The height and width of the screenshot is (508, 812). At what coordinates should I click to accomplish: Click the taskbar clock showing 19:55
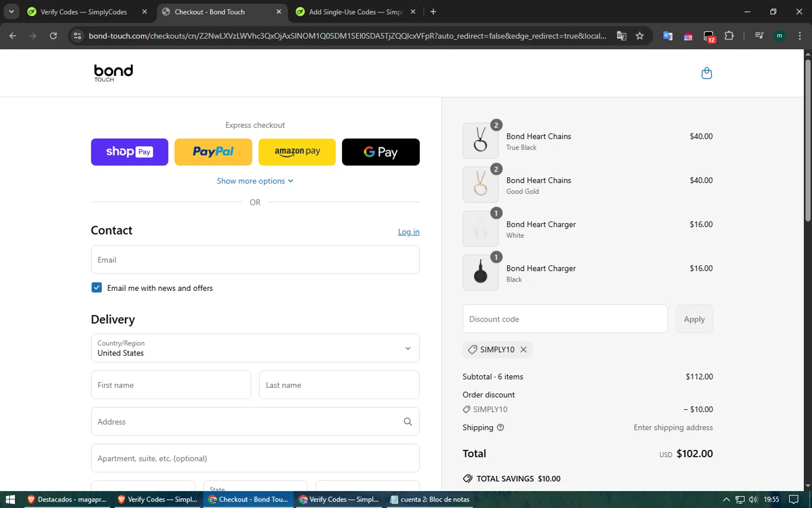pos(771,499)
